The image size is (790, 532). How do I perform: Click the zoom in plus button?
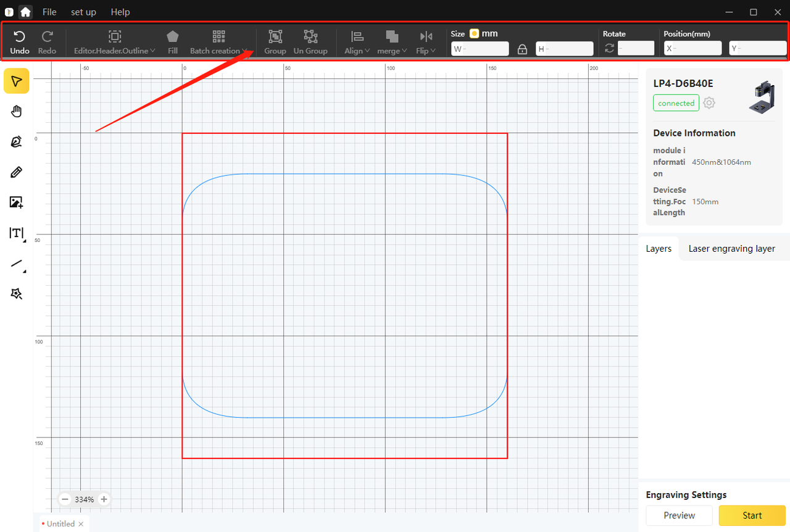coord(104,499)
